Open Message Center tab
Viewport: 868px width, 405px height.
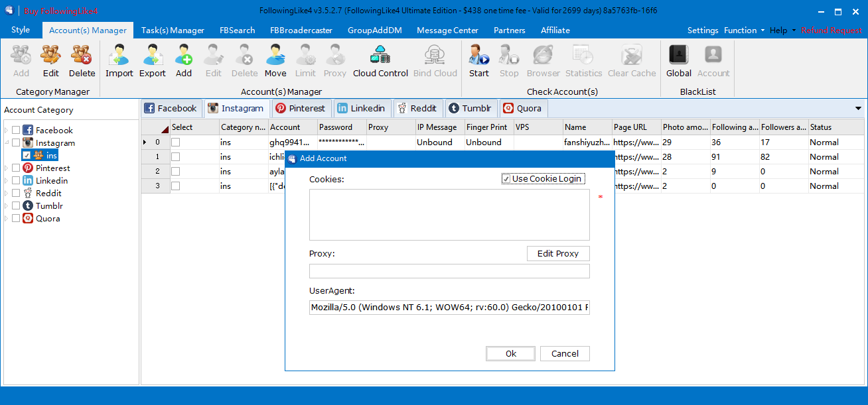tap(448, 30)
